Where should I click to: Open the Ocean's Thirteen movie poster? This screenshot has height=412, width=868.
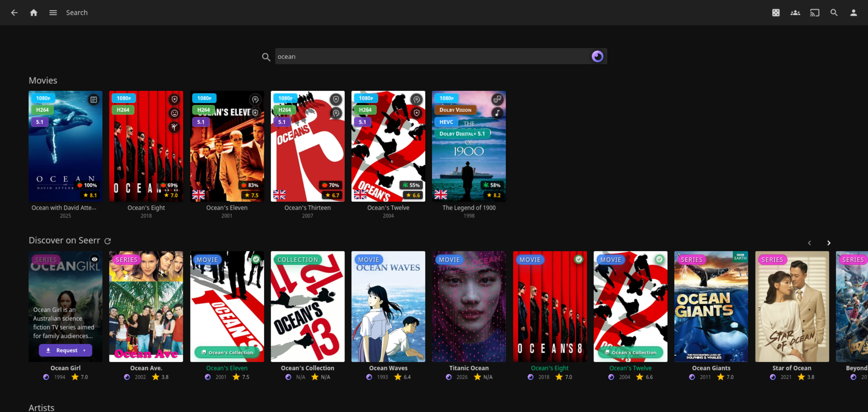pyautogui.click(x=308, y=146)
